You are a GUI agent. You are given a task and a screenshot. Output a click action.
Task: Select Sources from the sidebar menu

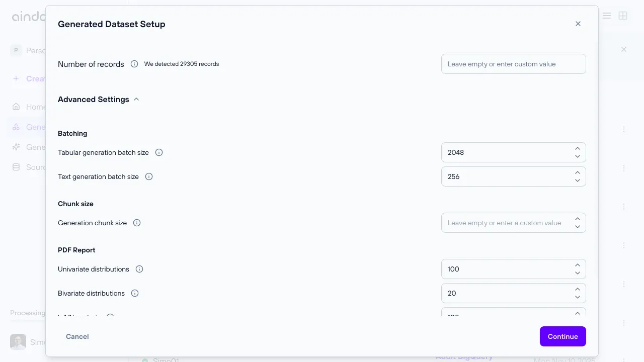33,167
